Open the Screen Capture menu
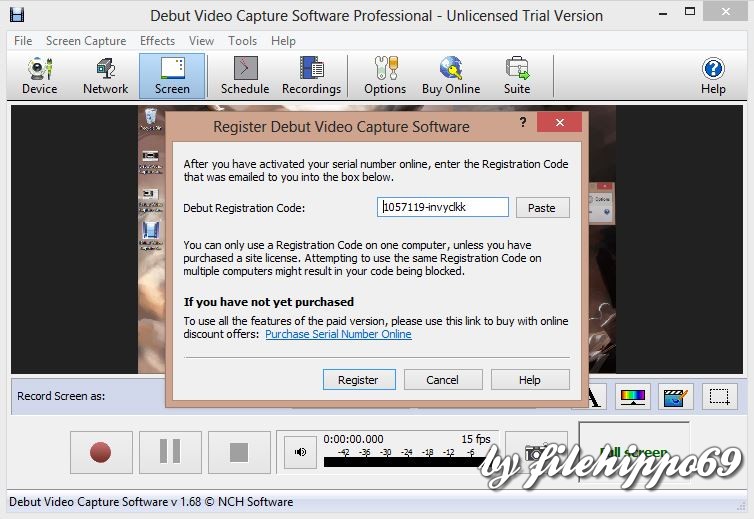This screenshot has width=754, height=519. pos(86,41)
